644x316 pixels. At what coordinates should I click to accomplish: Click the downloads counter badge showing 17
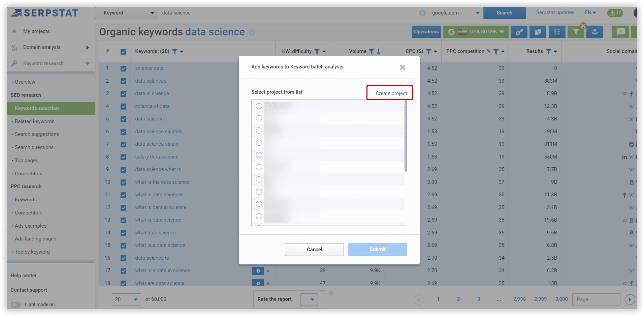(615, 13)
